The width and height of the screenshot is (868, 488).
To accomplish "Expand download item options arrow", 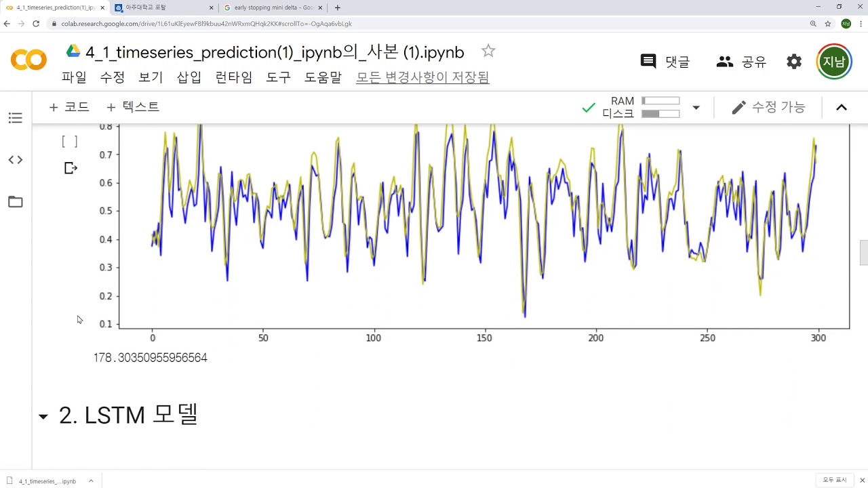I will (91, 481).
